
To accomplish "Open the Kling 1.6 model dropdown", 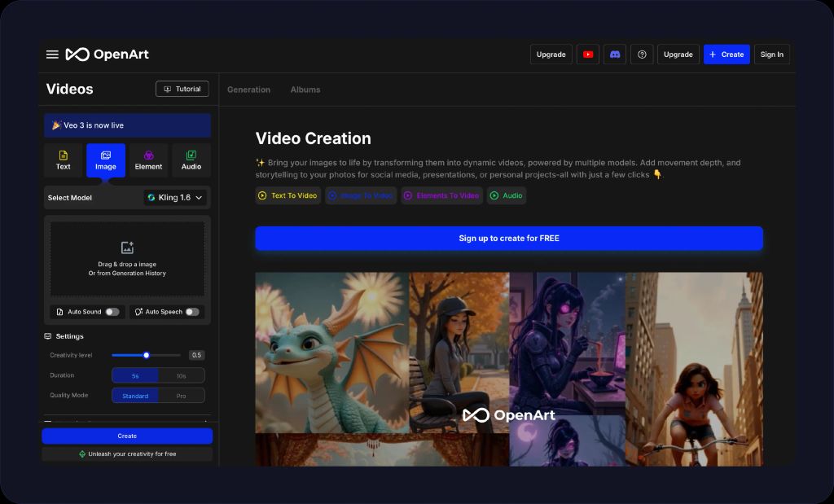I will click(x=176, y=198).
